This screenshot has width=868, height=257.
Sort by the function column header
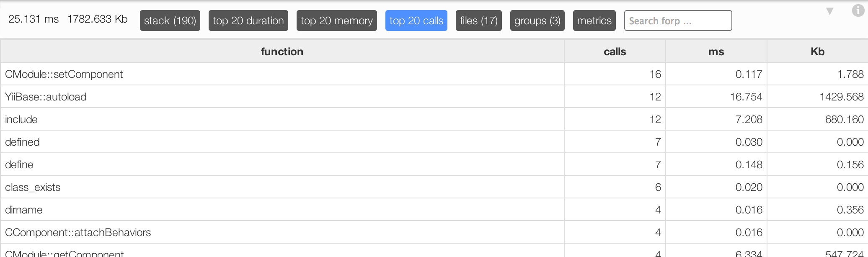(282, 51)
